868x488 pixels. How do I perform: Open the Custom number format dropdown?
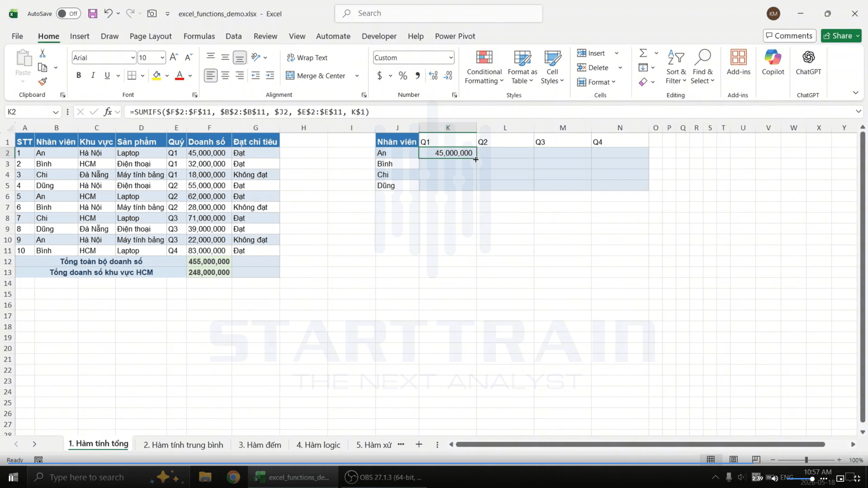click(451, 58)
